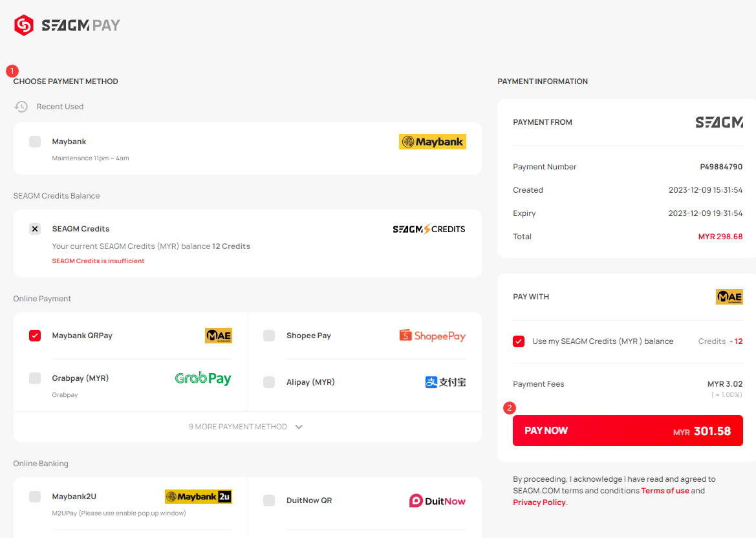756x538 pixels.
Task: Click the Grabpay (MYR) label
Action: coord(81,378)
